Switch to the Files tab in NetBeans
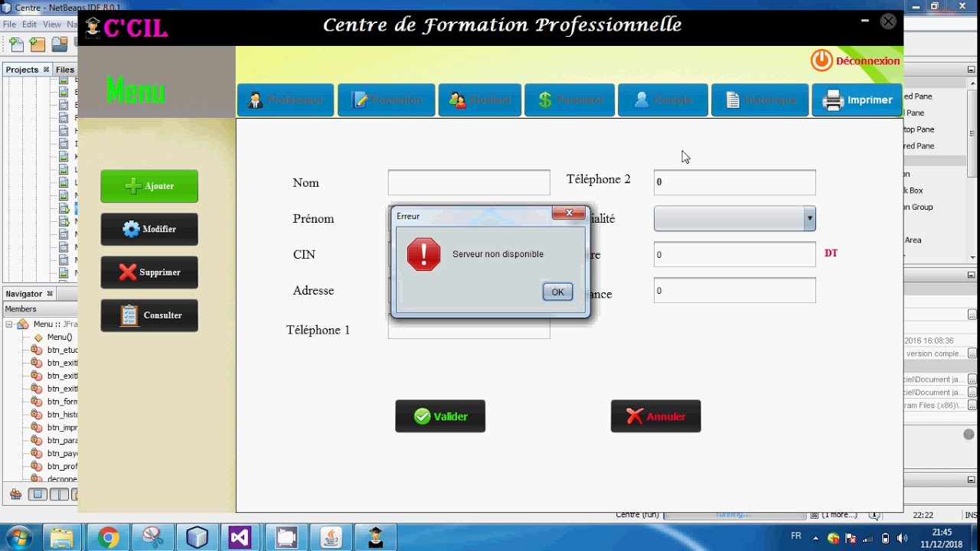This screenshot has width=980, height=551. pos(65,70)
